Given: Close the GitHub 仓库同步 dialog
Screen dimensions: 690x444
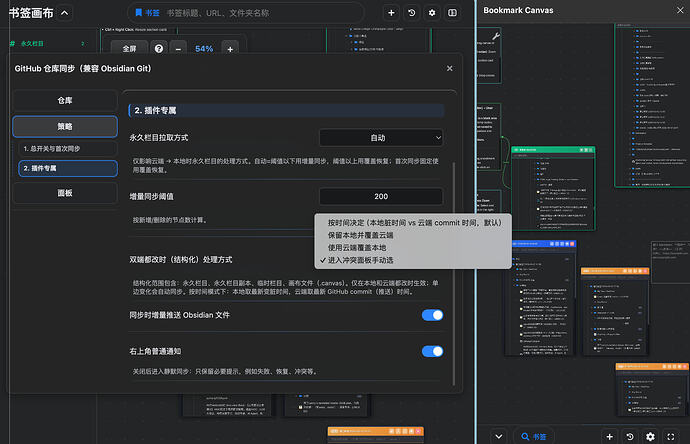Looking at the screenshot, I should tap(449, 68).
